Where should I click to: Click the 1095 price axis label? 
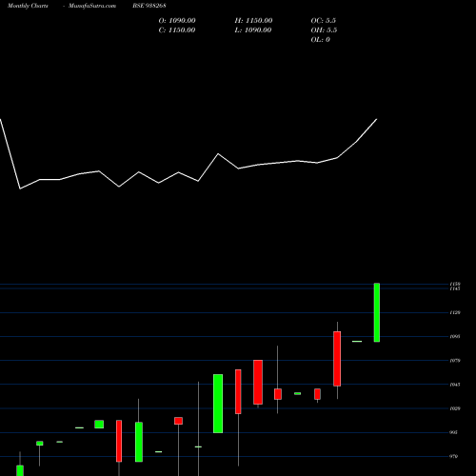click(x=455, y=337)
